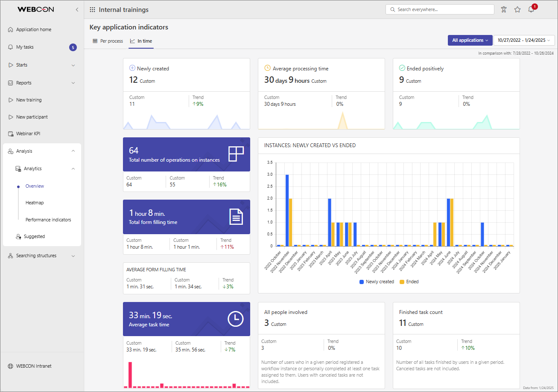Click the yellow Ended legend swatch
Viewport: 558px width, 392px height.
[402, 282]
